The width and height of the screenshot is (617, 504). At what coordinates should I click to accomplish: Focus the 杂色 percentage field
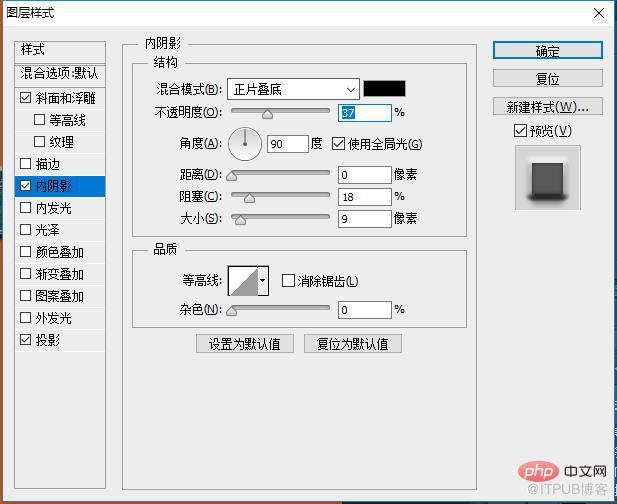[x=365, y=310]
